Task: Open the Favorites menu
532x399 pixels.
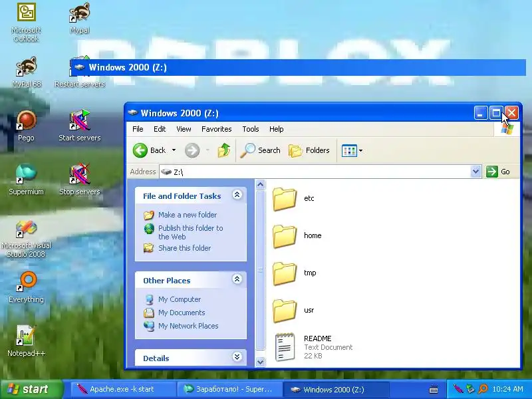Action: pos(217,129)
